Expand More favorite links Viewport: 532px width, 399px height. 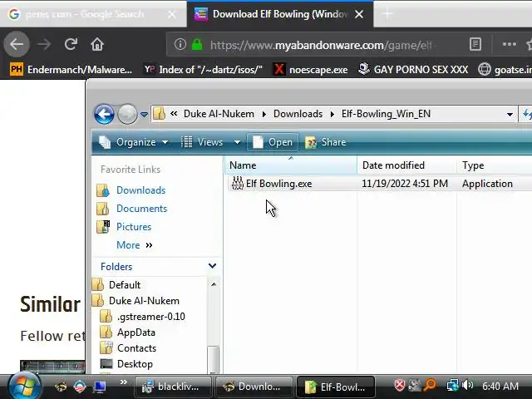(x=135, y=245)
